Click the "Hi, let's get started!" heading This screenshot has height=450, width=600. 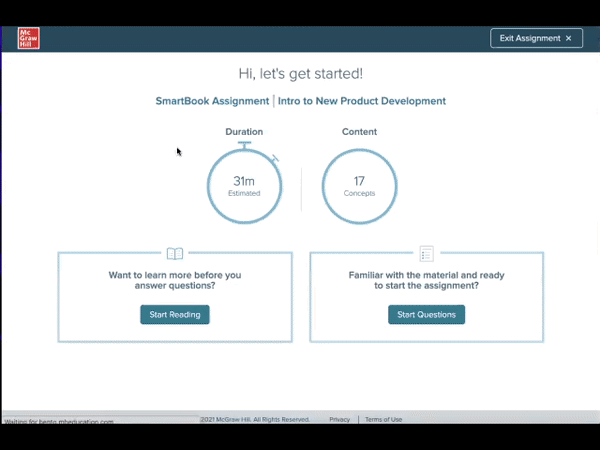pyautogui.click(x=300, y=73)
